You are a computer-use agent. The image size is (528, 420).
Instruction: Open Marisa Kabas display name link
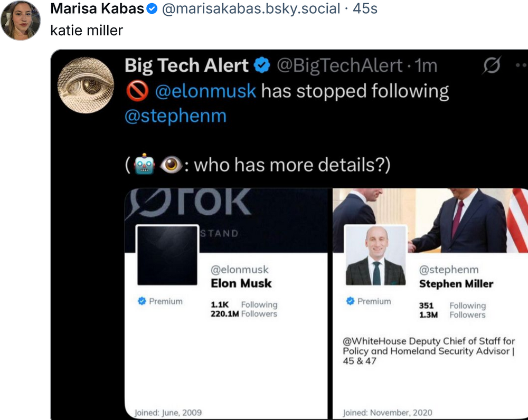(x=97, y=9)
